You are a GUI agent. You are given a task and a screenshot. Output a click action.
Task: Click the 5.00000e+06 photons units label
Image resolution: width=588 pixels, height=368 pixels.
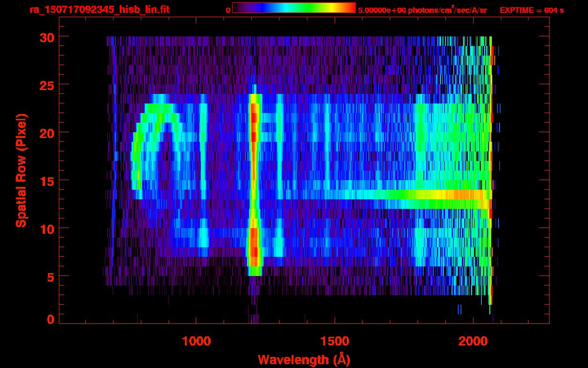click(422, 10)
